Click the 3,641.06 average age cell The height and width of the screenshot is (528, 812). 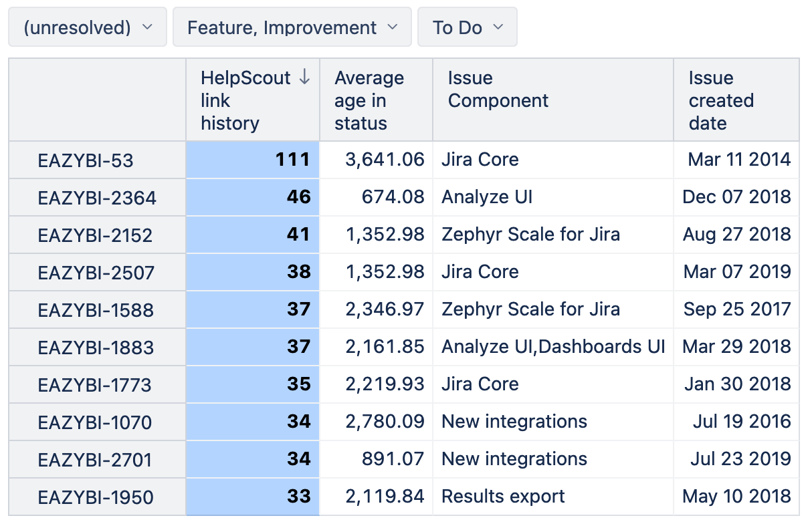pyautogui.click(x=377, y=160)
